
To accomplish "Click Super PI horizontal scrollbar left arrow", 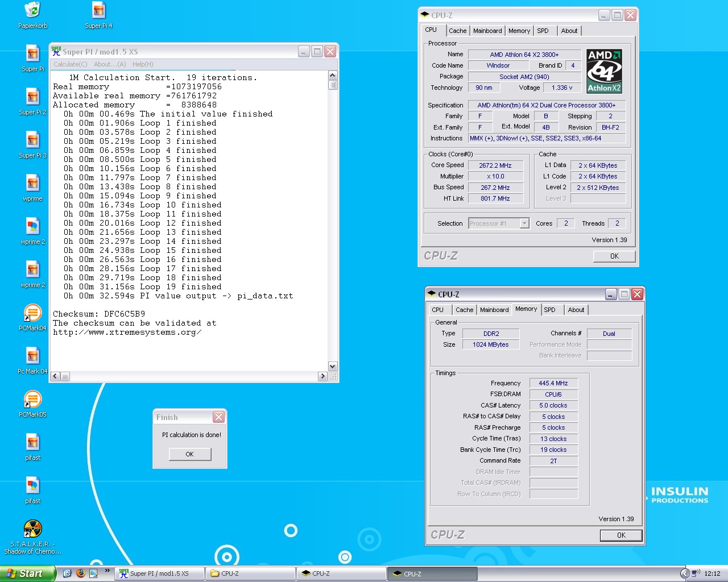I will pos(55,376).
